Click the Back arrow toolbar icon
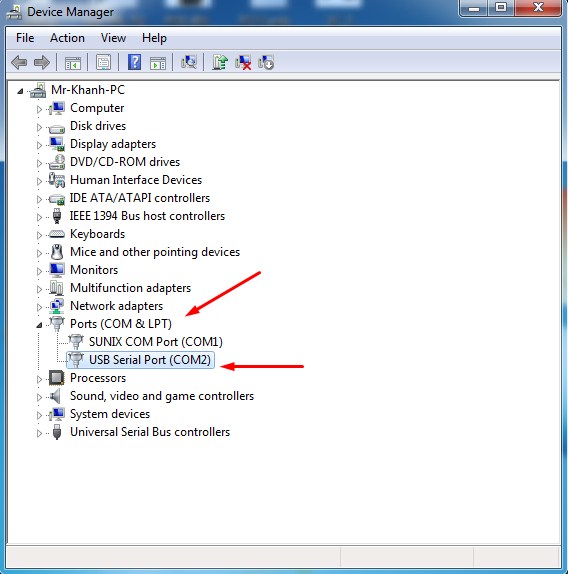 pyautogui.click(x=19, y=63)
